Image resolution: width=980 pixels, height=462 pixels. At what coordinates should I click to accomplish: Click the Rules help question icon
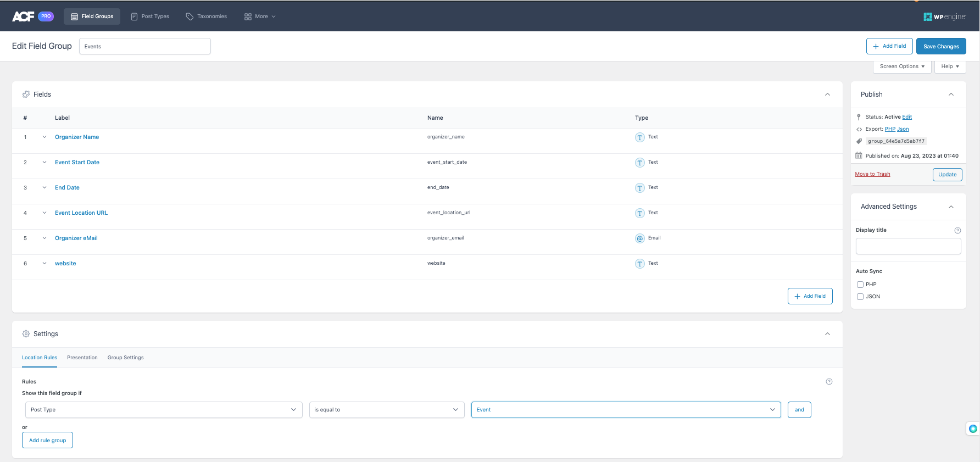(x=829, y=382)
